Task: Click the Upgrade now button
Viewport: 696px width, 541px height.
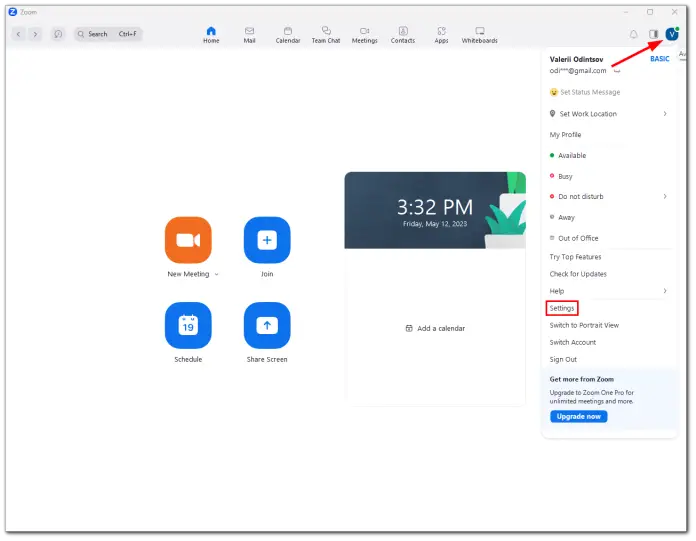Action: (x=578, y=416)
